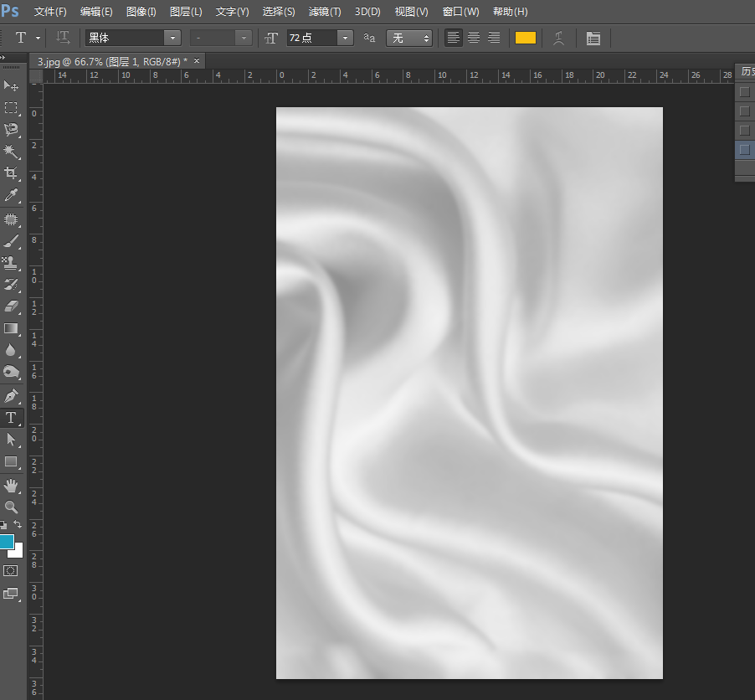Open the font style dropdown
Screen dimensions: 755x700
click(244, 38)
